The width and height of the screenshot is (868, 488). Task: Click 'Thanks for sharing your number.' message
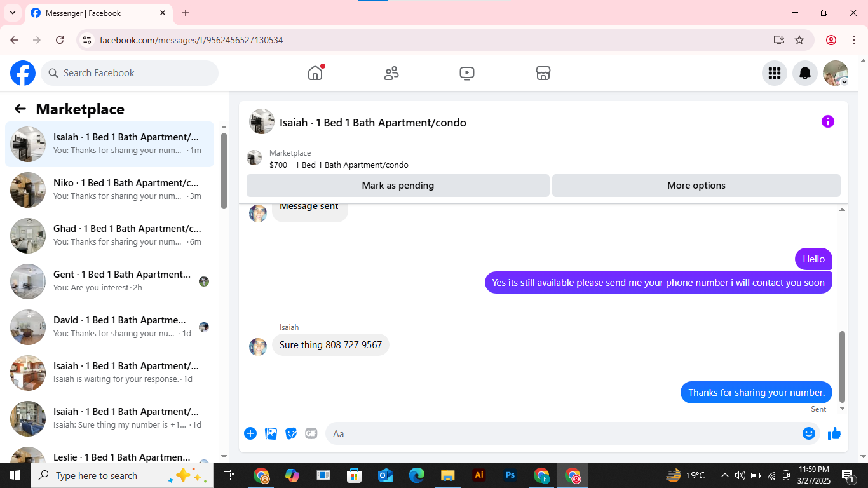pyautogui.click(x=756, y=393)
